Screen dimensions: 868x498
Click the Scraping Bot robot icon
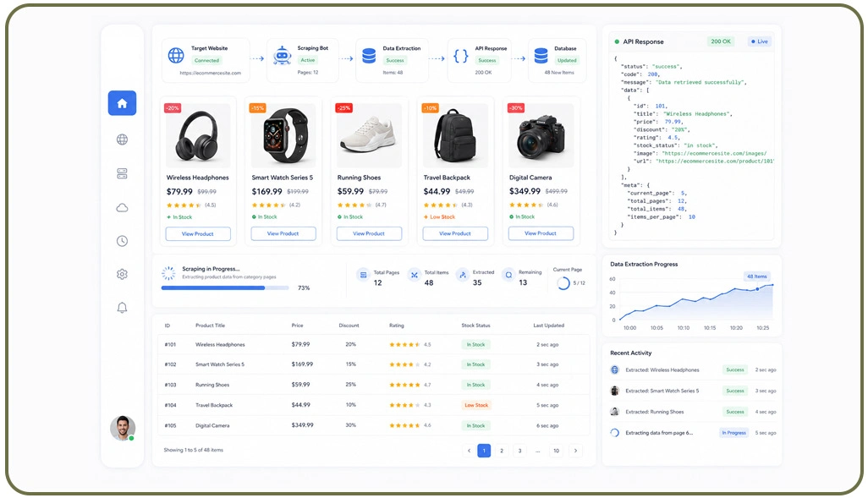pos(283,55)
